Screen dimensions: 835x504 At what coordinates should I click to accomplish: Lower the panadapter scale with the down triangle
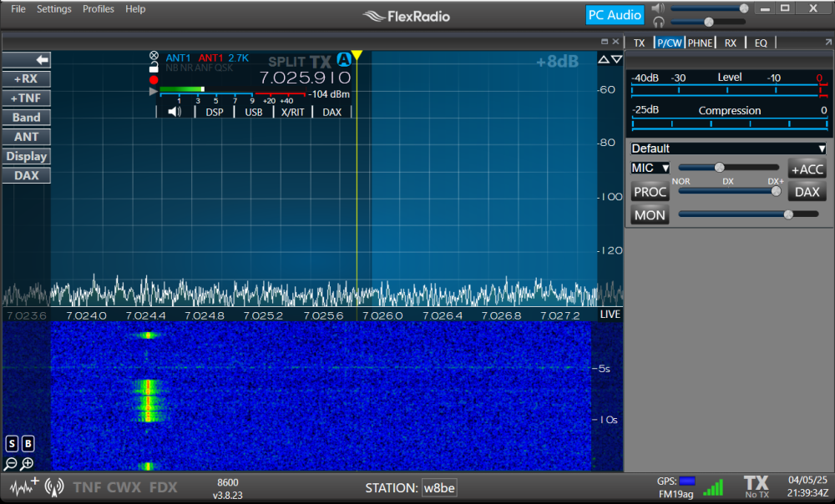617,59
